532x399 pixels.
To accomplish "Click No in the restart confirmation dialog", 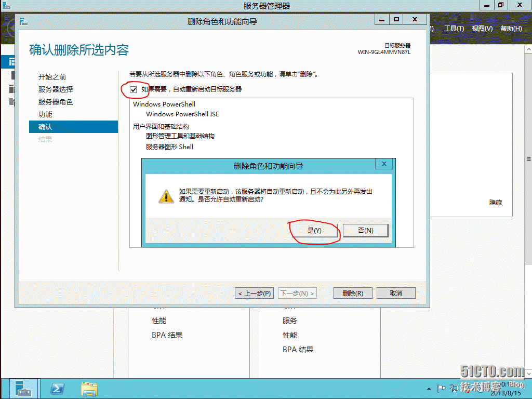I will 365,230.
